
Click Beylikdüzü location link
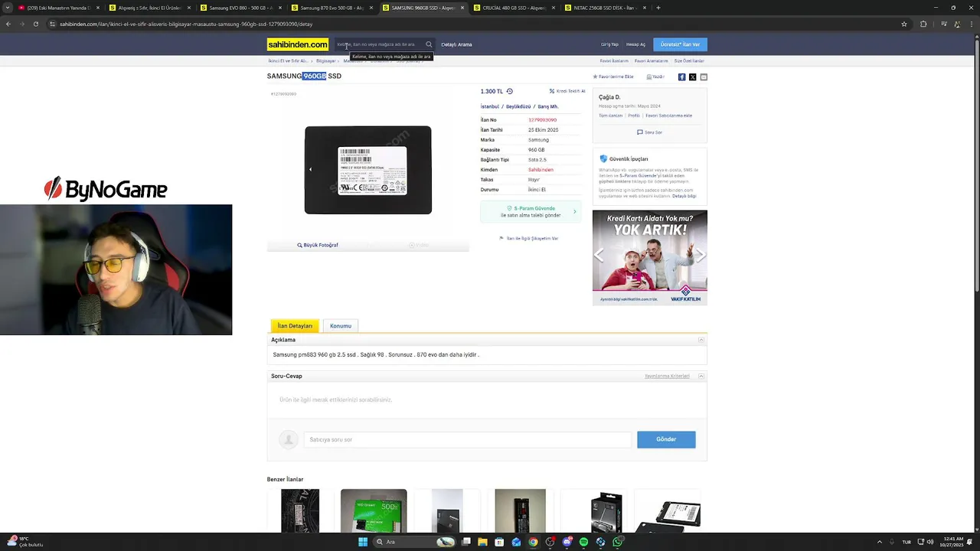(518, 106)
